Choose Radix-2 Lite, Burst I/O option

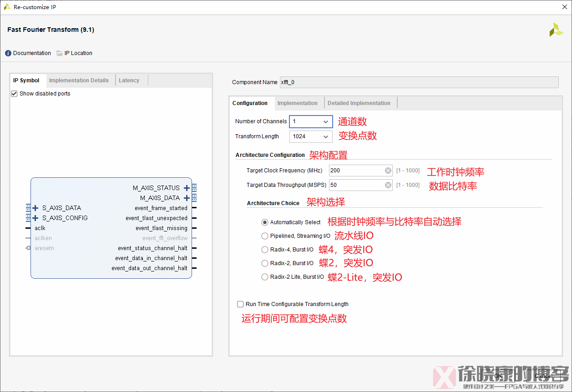tap(264, 277)
